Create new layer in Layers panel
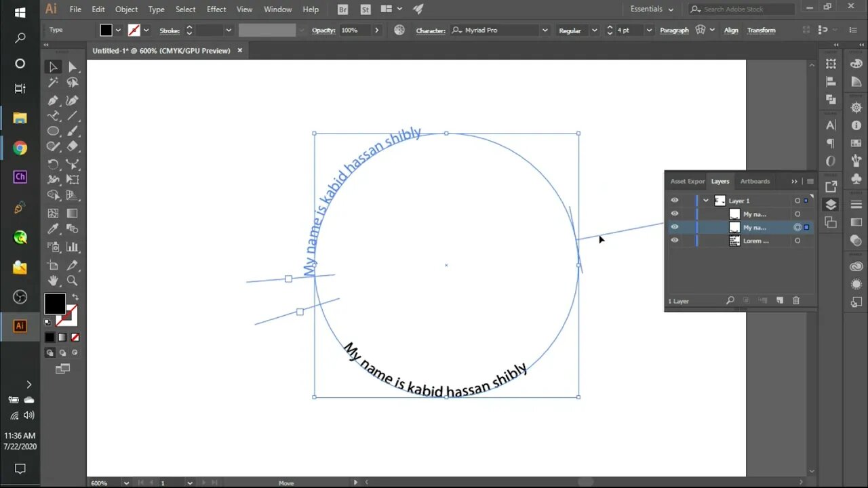The image size is (868, 488). coord(780,300)
